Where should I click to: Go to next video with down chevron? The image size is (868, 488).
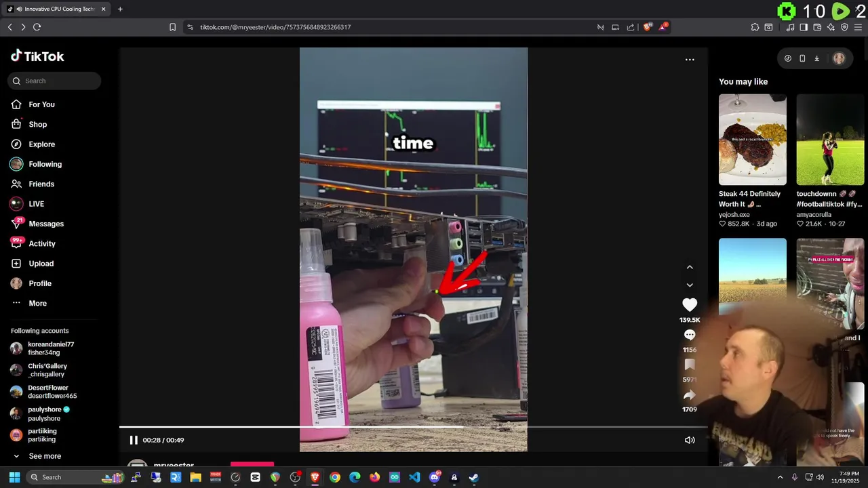tap(690, 285)
